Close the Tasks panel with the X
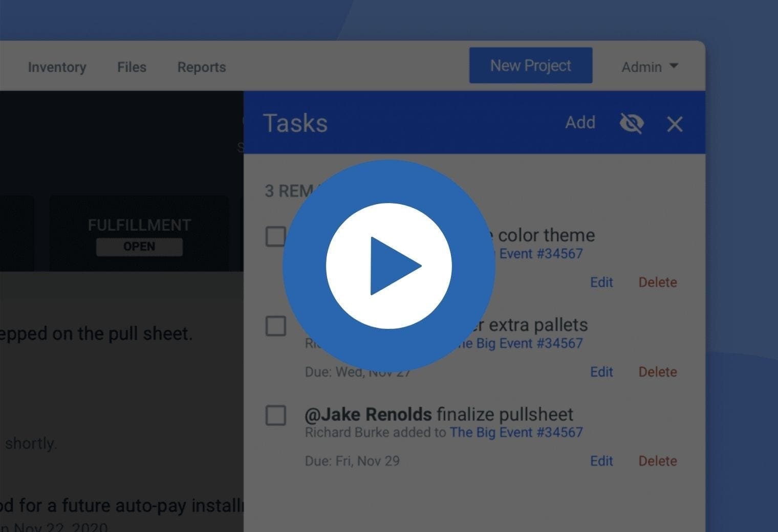This screenshot has height=532, width=778. [675, 124]
